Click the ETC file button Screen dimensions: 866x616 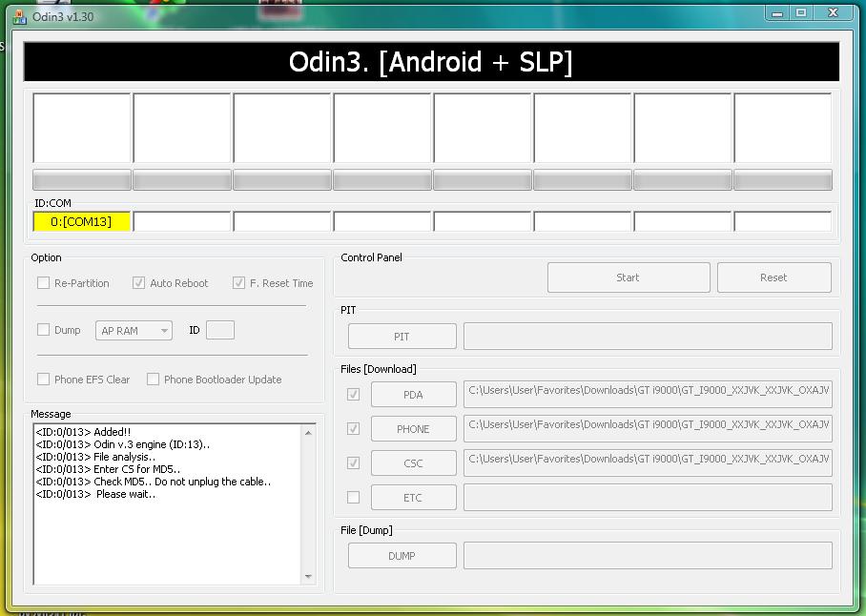[x=414, y=498]
